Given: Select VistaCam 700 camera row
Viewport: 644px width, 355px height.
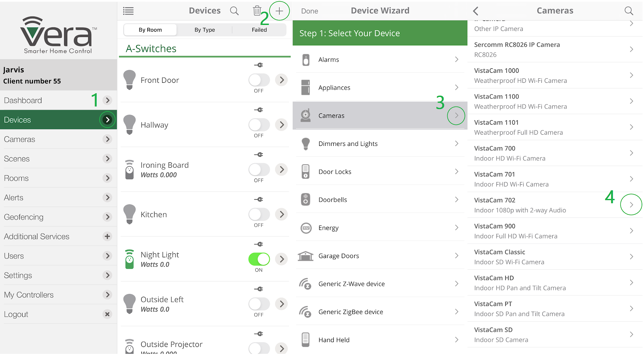Looking at the screenshot, I should click(x=555, y=153).
